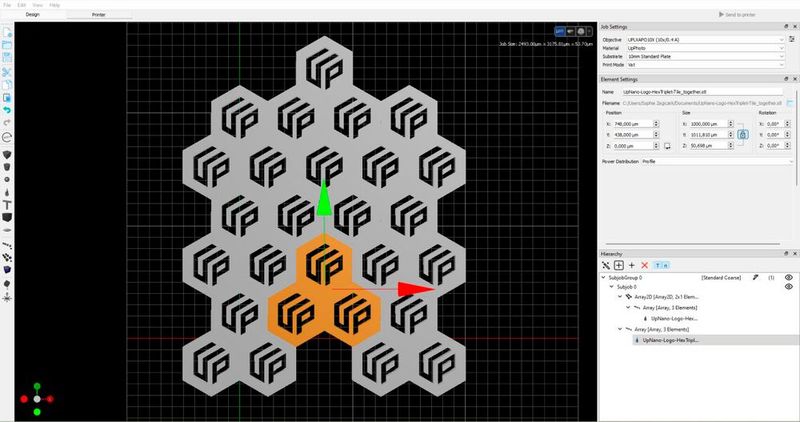
Task: Add element with plain plus in Hierarchy
Action: pos(632,265)
